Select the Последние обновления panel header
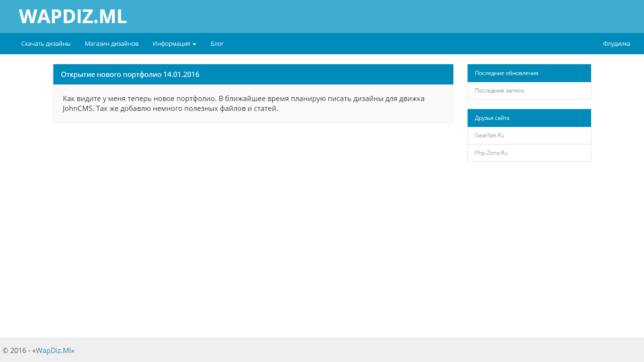644x362 pixels. coord(506,73)
